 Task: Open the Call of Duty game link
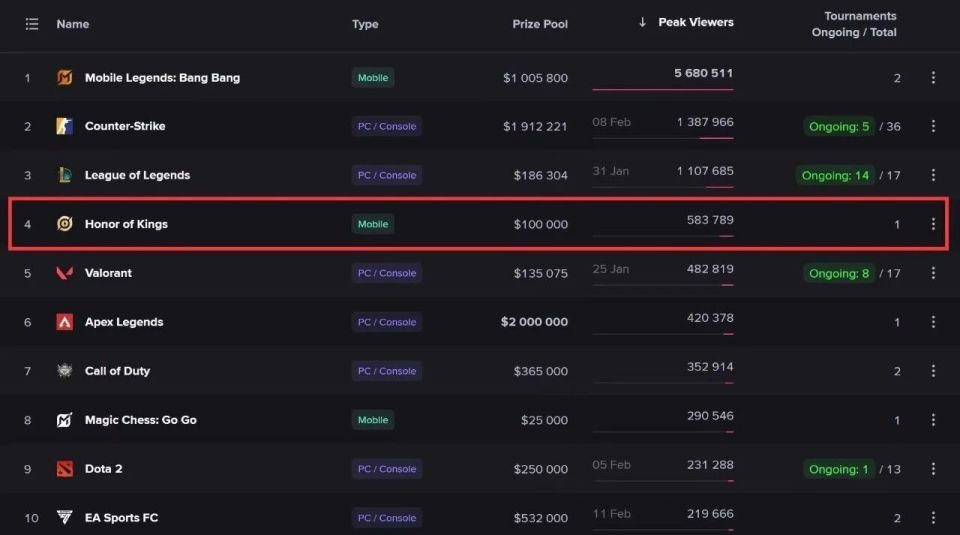(x=117, y=371)
